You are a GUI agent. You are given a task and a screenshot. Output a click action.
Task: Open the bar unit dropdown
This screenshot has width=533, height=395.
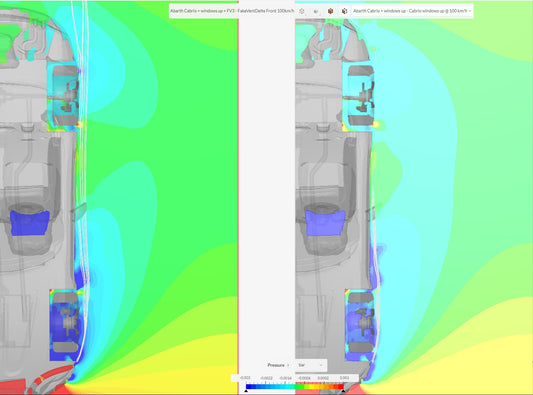click(310, 365)
